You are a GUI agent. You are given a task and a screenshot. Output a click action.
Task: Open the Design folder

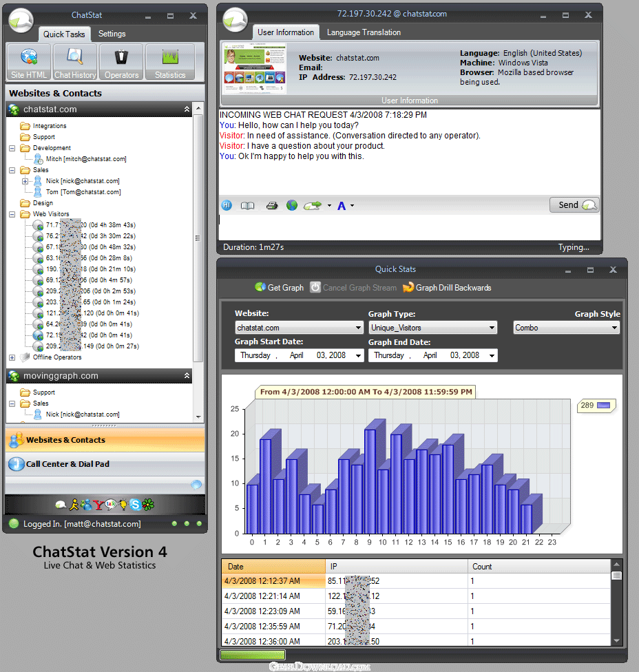(x=43, y=203)
